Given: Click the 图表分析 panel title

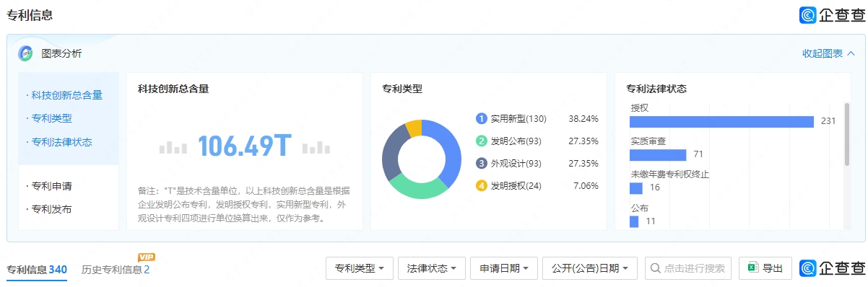Looking at the screenshot, I should point(61,53).
